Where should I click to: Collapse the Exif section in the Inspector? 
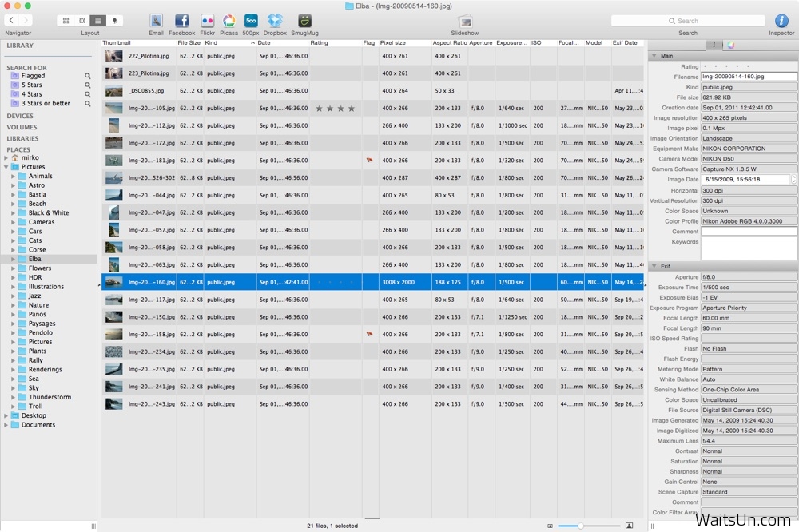[x=655, y=266]
